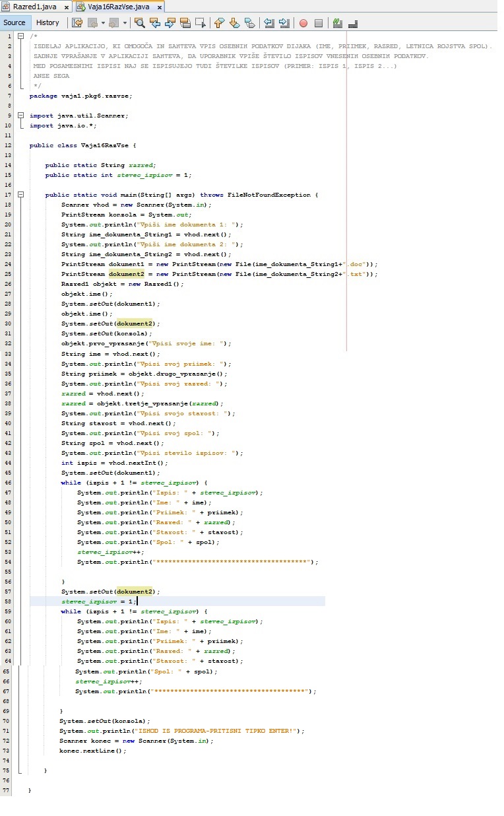Click 'objekt.prvo_vprasanje' call line
Viewport: 504px width, 816px height.
click(x=146, y=343)
